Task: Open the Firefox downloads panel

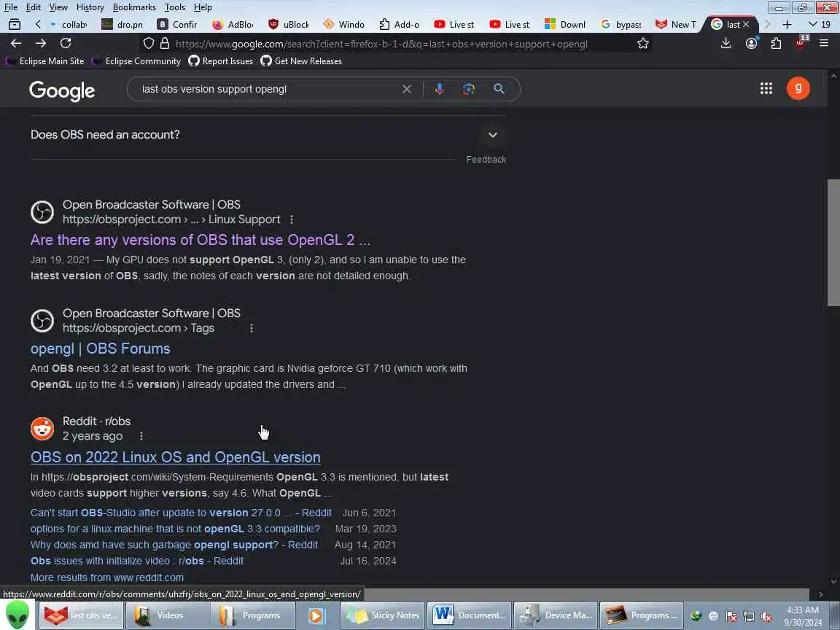Action: (726, 44)
